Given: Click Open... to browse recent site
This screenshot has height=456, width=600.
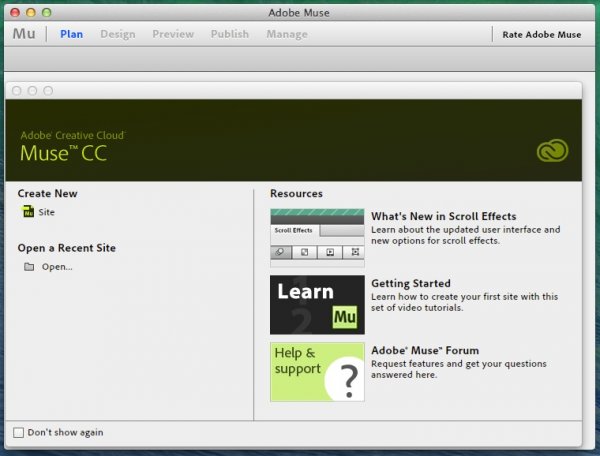Looking at the screenshot, I should (x=57, y=267).
